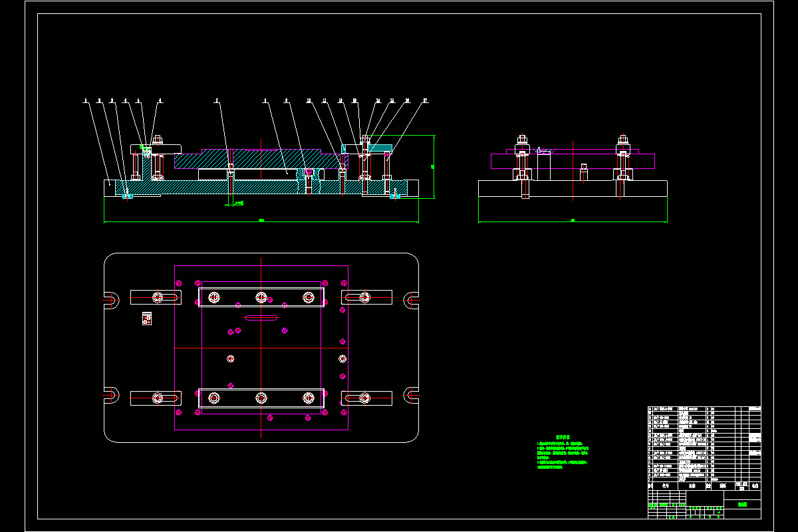Select the green technical notes text block
798x532 pixels.
point(563,452)
